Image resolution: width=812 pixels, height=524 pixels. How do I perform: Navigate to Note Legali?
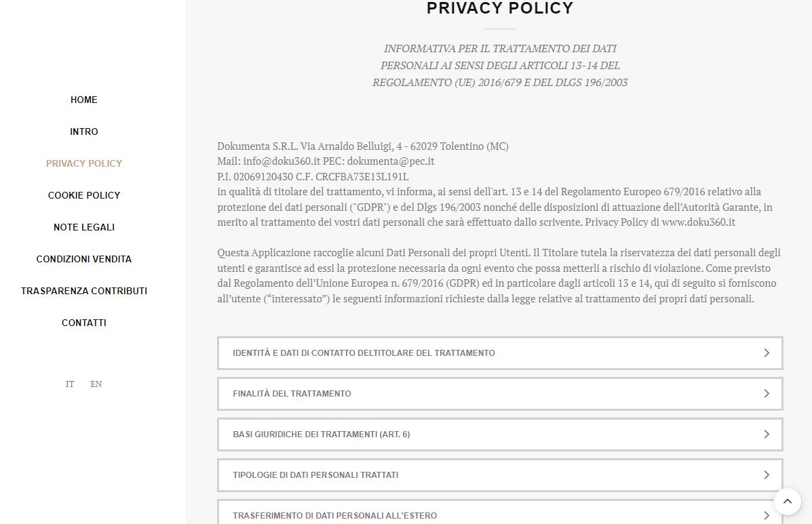84,227
